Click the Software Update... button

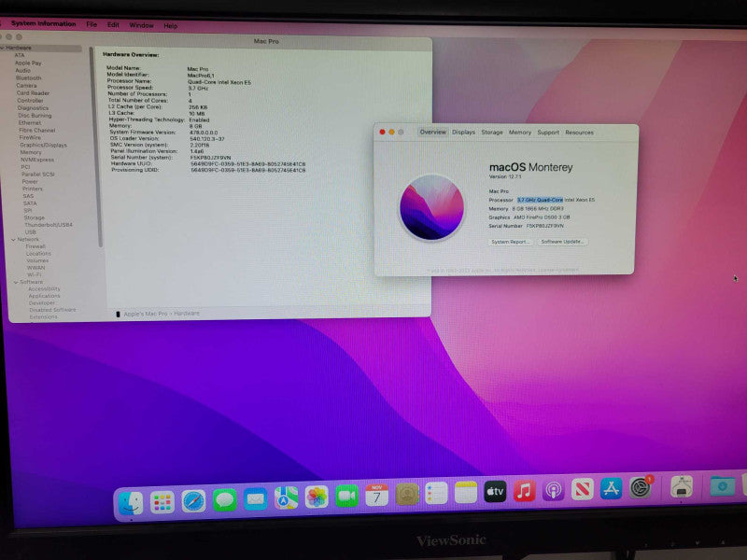(562, 242)
